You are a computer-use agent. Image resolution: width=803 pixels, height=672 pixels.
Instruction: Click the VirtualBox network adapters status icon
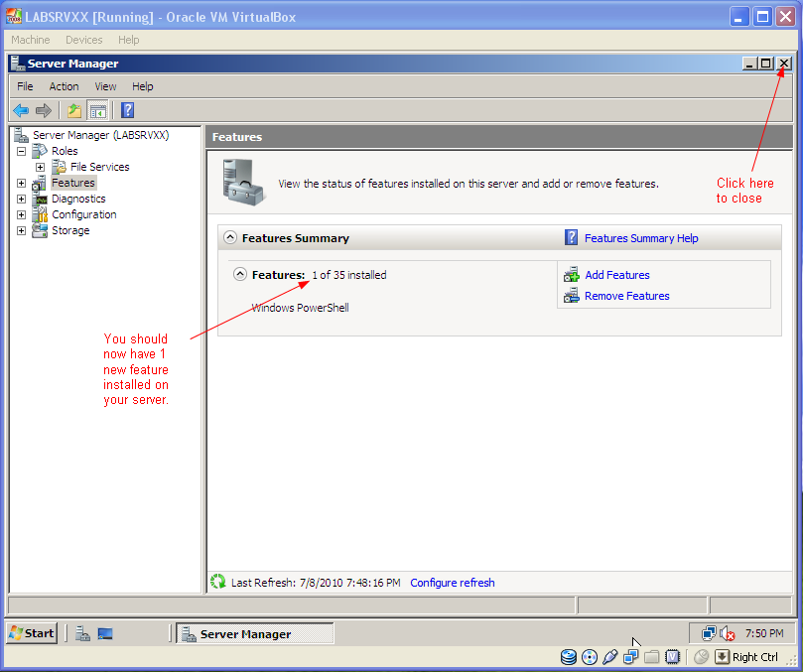tap(631, 657)
